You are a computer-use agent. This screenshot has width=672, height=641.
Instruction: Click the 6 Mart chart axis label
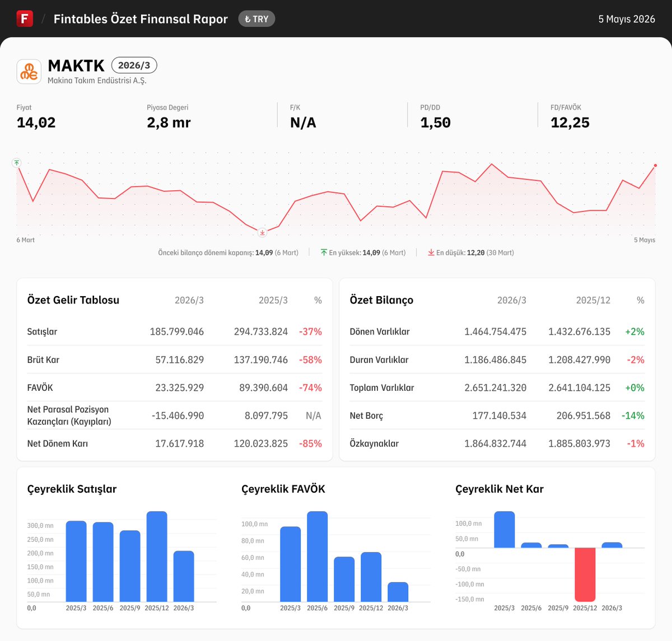pyautogui.click(x=25, y=240)
